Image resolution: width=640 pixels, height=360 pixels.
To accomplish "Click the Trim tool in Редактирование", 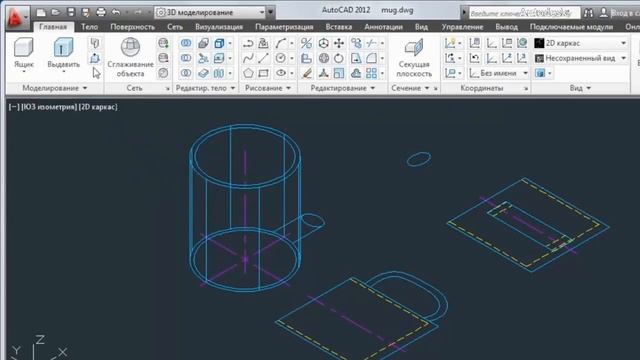I will (371, 43).
